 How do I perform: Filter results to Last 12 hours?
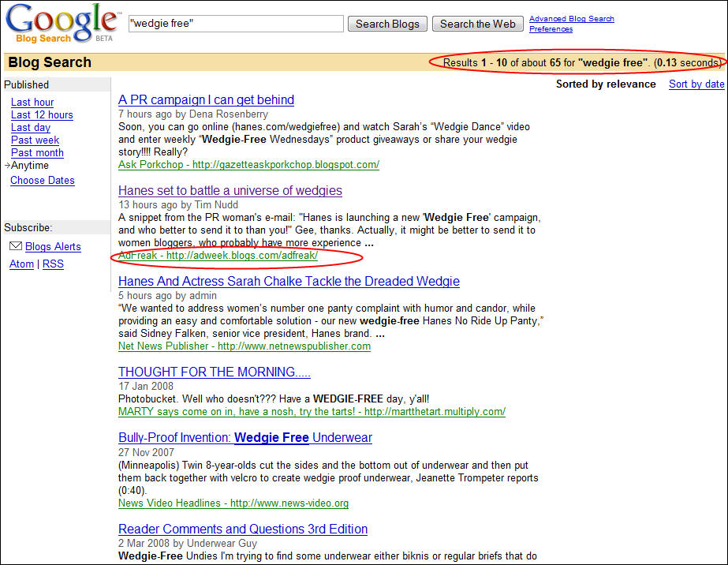42,114
